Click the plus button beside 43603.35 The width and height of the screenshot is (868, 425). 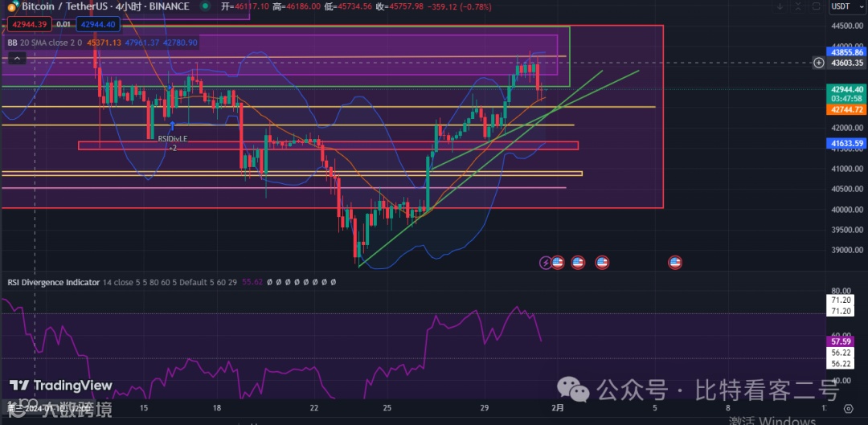tap(819, 63)
